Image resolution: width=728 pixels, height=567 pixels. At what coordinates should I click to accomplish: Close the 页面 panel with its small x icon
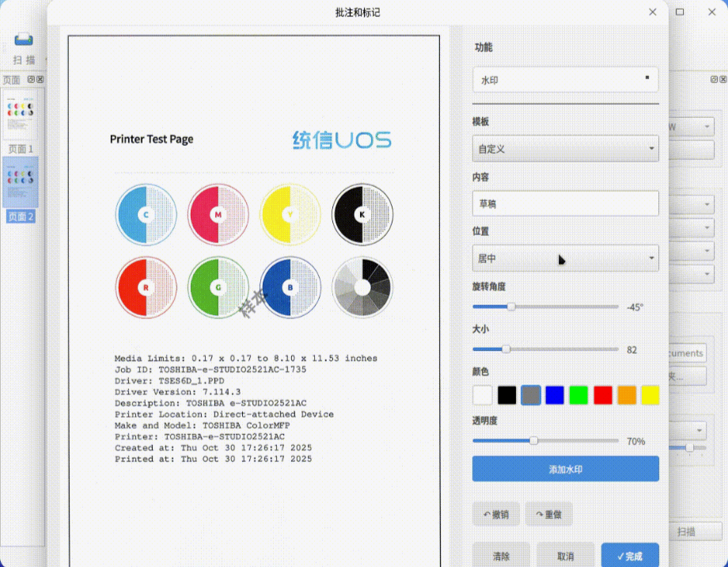coord(40,79)
